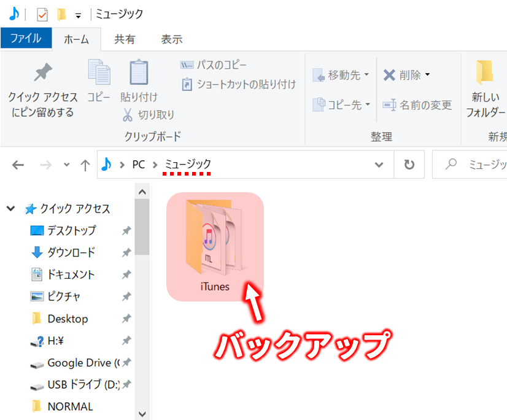
Task: Click the Rename button
Action: [x=417, y=105]
